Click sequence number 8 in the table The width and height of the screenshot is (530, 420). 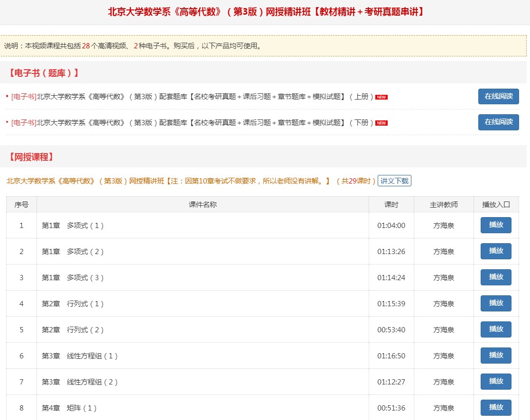21,408
